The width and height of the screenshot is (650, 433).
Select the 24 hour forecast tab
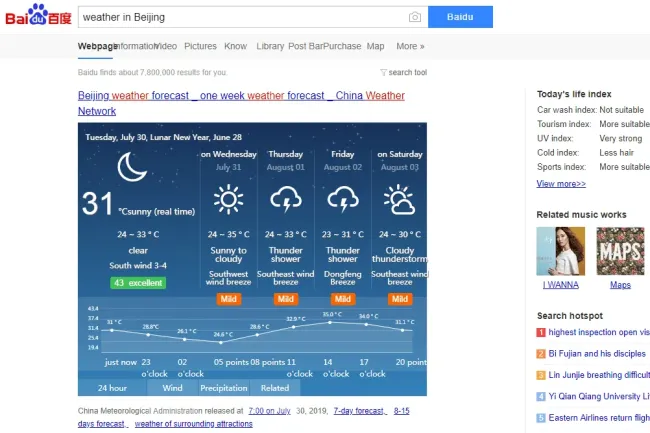112,388
